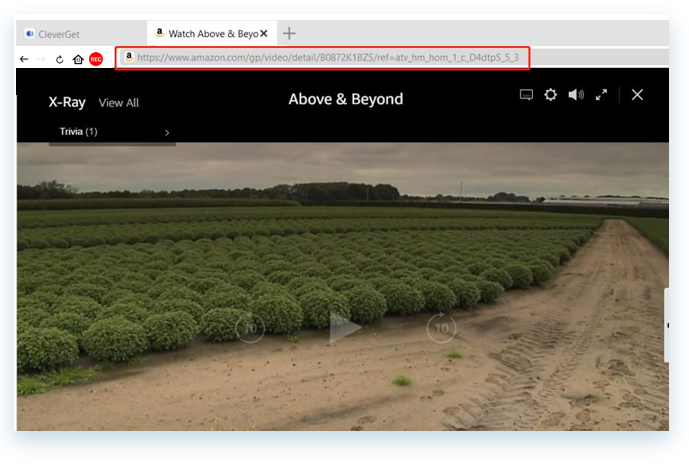Rewind 10 seconds in the video

point(250,328)
